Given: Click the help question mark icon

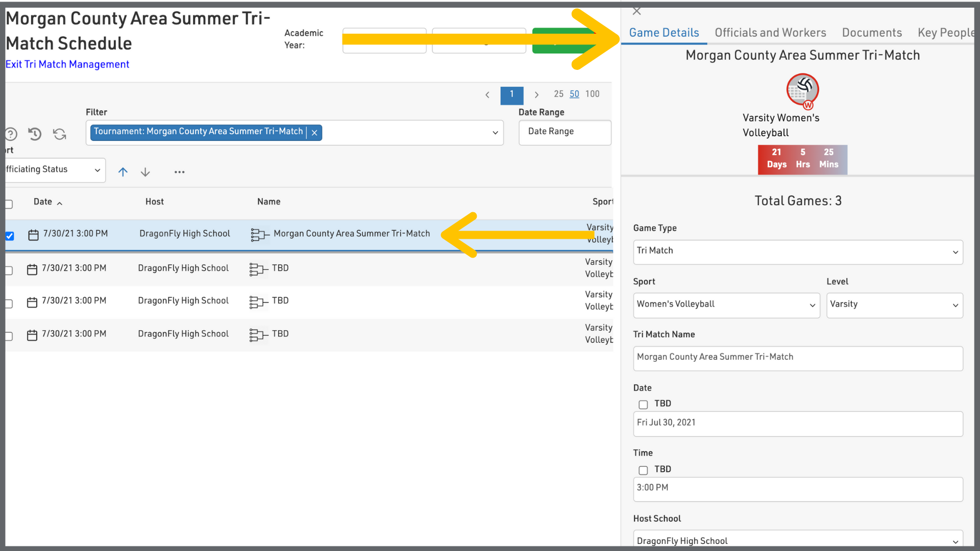Looking at the screenshot, I should [x=11, y=134].
